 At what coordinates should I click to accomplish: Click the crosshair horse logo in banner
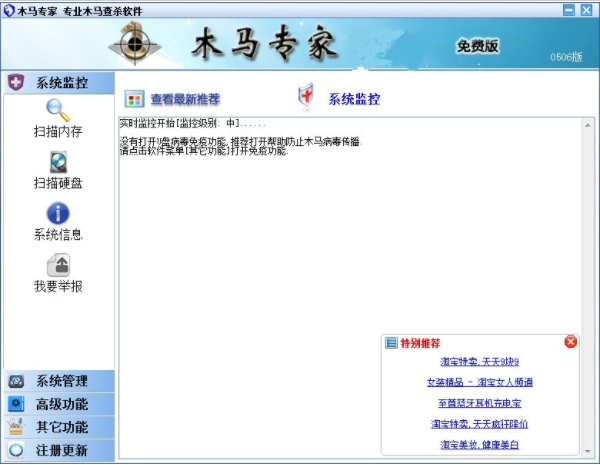coord(135,44)
